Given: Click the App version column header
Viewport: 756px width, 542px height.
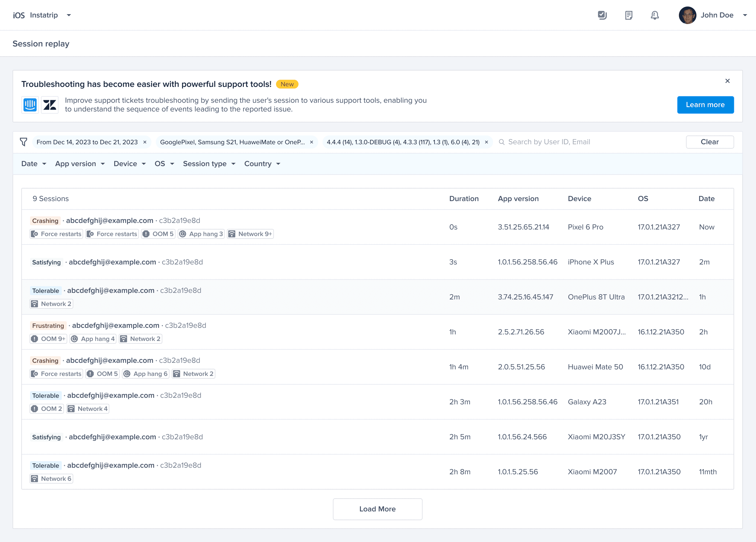Looking at the screenshot, I should point(518,199).
